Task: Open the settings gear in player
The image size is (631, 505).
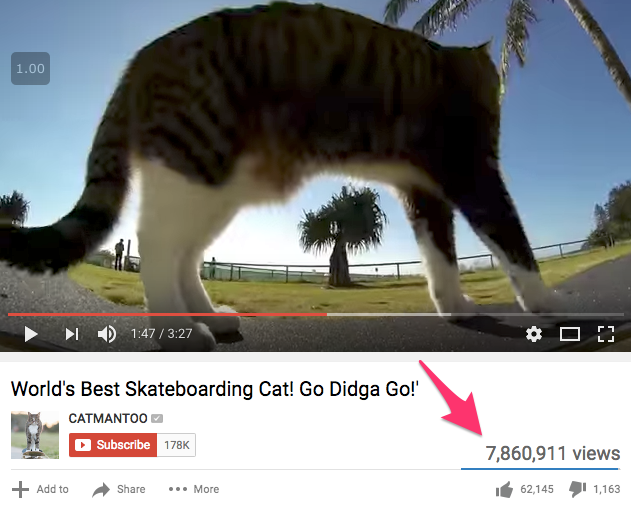Action: [x=534, y=334]
